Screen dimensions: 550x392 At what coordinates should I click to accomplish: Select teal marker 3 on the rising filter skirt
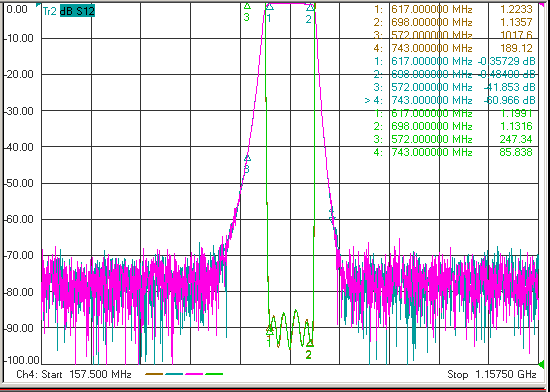(x=247, y=158)
